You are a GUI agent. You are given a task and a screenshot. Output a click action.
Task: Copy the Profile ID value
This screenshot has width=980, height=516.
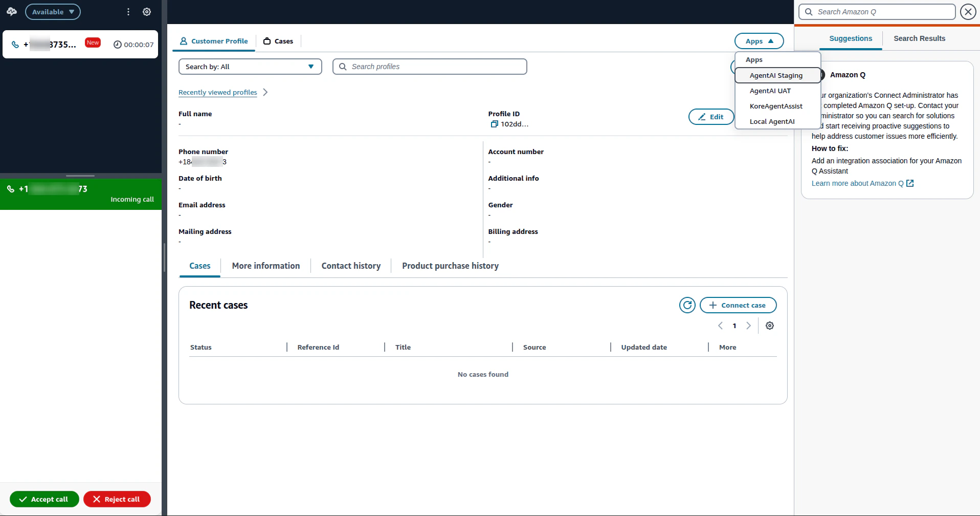(x=494, y=124)
